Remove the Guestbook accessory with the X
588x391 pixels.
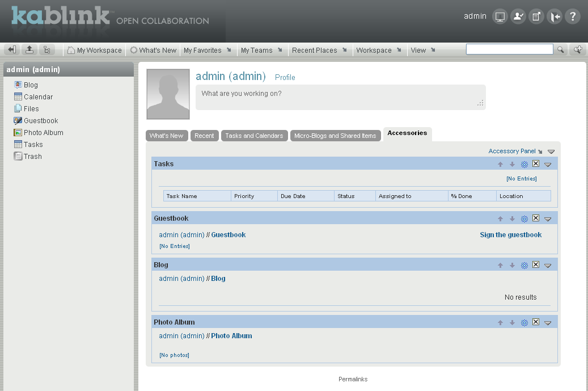(x=536, y=218)
